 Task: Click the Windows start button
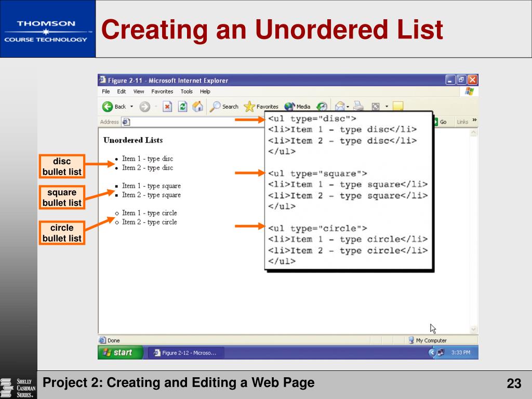(x=121, y=353)
